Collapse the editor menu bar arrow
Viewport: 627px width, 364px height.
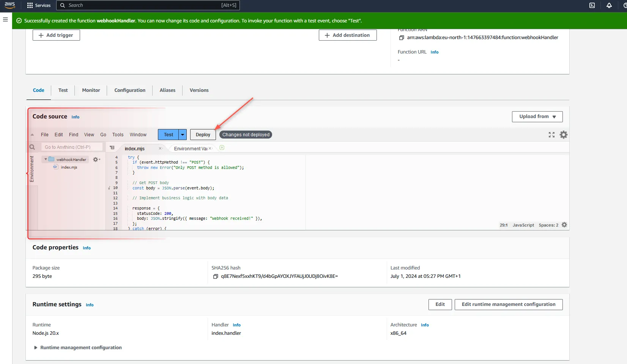click(32, 135)
